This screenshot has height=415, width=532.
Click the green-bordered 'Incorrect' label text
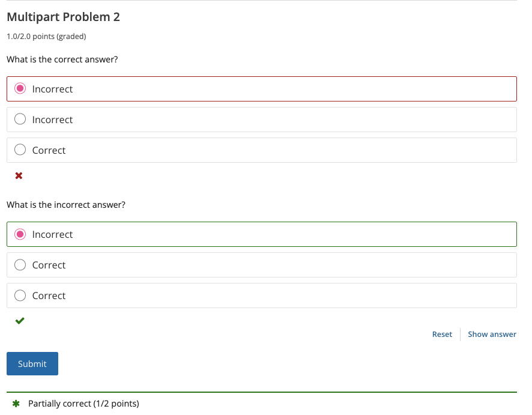(x=52, y=234)
